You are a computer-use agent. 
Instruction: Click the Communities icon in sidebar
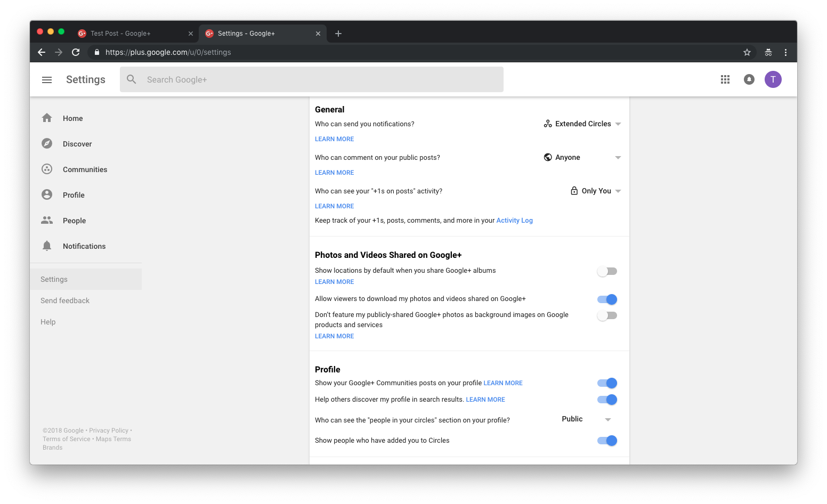[47, 169]
